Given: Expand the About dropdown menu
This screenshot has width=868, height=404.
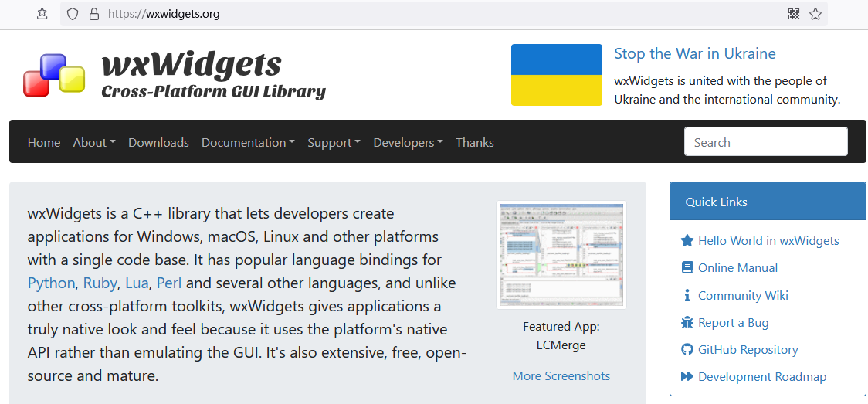Looking at the screenshot, I should [94, 142].
